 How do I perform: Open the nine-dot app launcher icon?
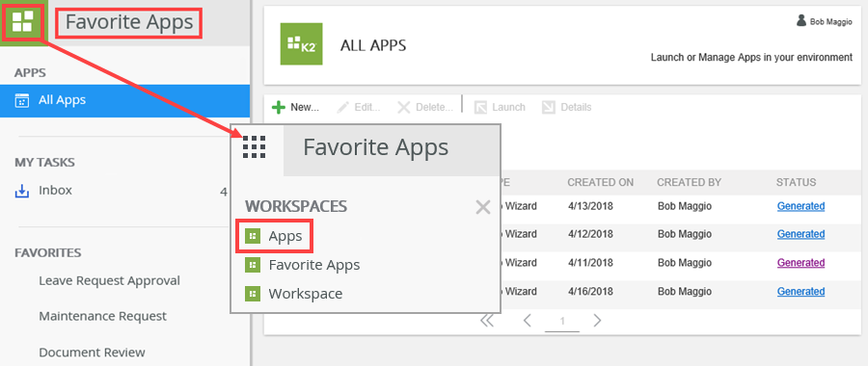click(254, 147)
